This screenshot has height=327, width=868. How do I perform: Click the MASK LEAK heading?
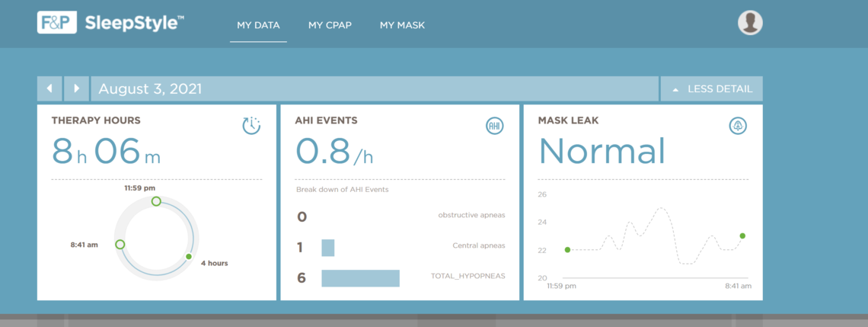point(569,120)
